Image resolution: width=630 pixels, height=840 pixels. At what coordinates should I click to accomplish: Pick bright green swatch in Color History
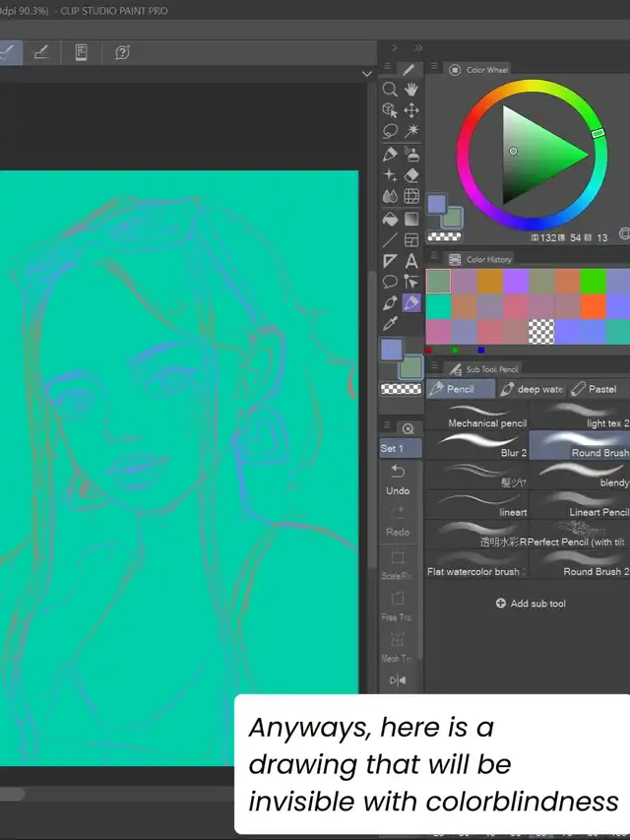[x=591, y=282]
